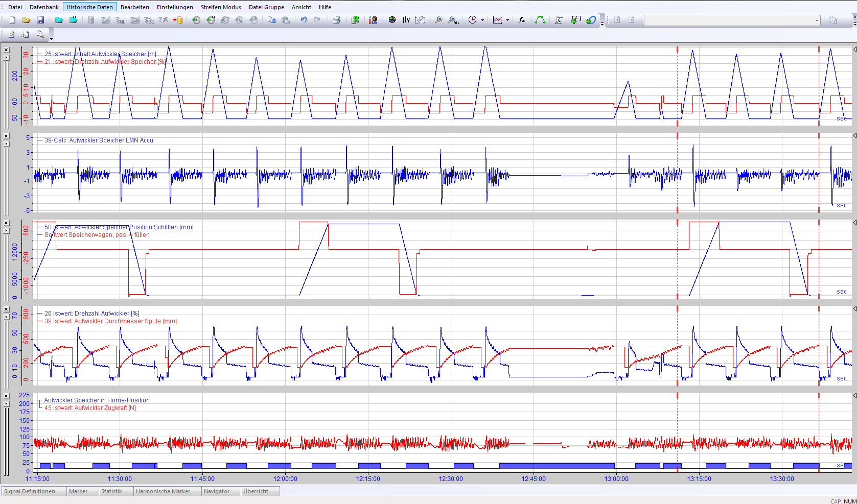Click the Undo arrow icon
The height and width of the screenshot is (504, 857).
coord(304,20)
